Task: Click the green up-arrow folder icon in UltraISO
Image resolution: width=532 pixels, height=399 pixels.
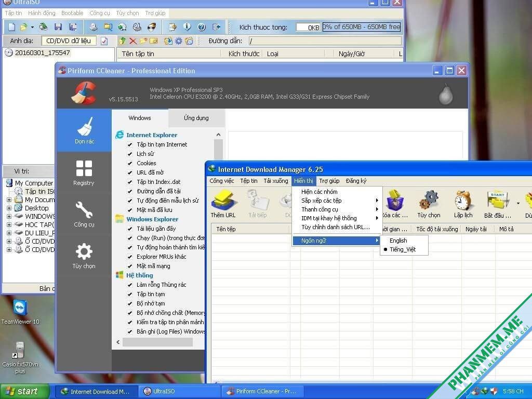Action: pyautogui.click(x=123, y=41)
